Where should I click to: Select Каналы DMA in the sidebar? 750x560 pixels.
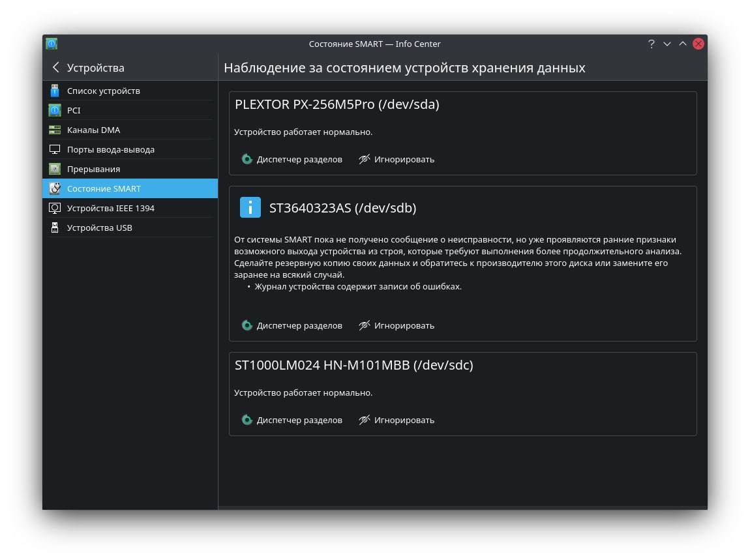click(130, 130)
